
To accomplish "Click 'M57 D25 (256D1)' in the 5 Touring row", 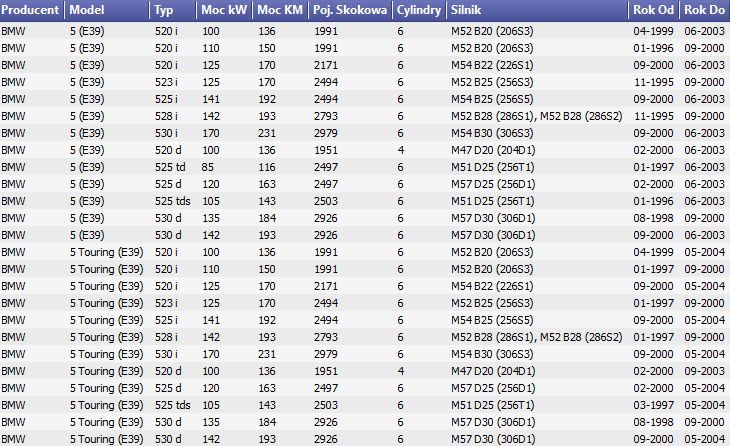I will tap(493, 388).
